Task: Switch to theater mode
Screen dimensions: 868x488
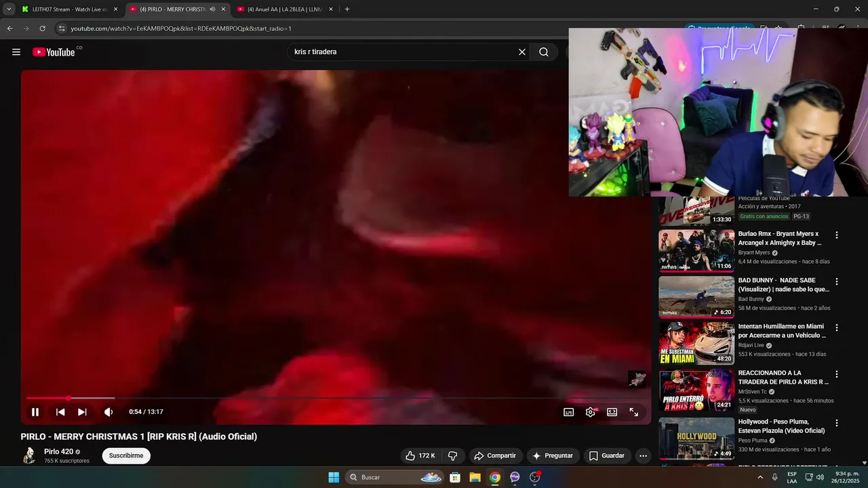Action: coord(612,412)
